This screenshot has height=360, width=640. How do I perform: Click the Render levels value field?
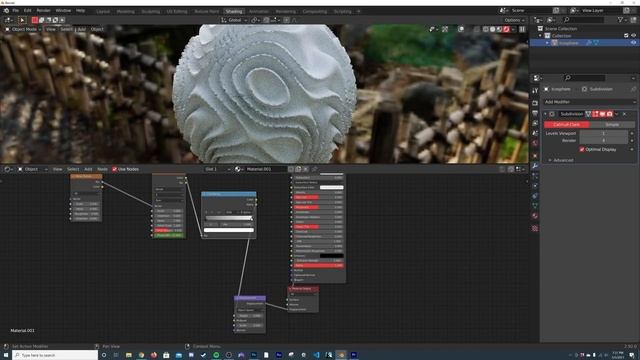tap(604, 140)
